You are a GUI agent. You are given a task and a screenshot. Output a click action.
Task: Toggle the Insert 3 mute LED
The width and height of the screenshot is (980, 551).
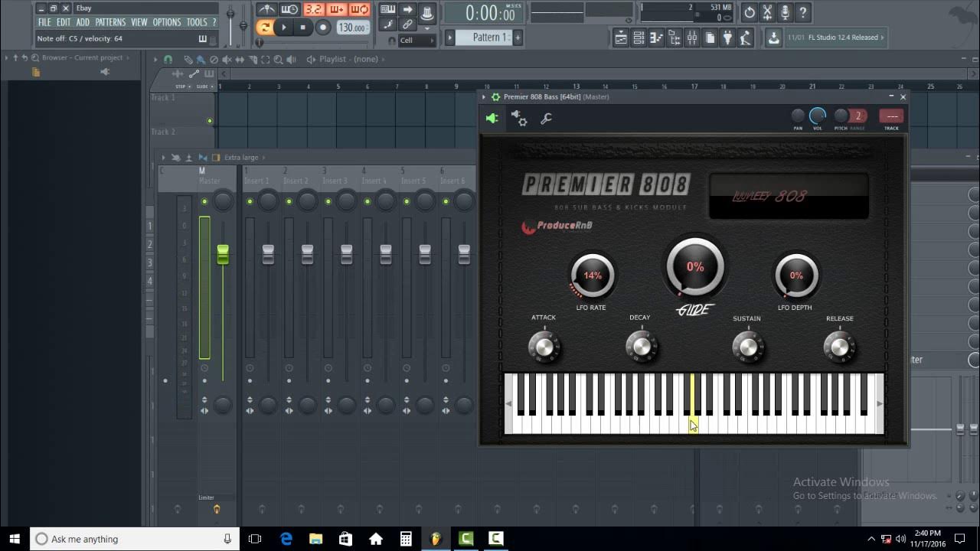[x=328, y=202]
